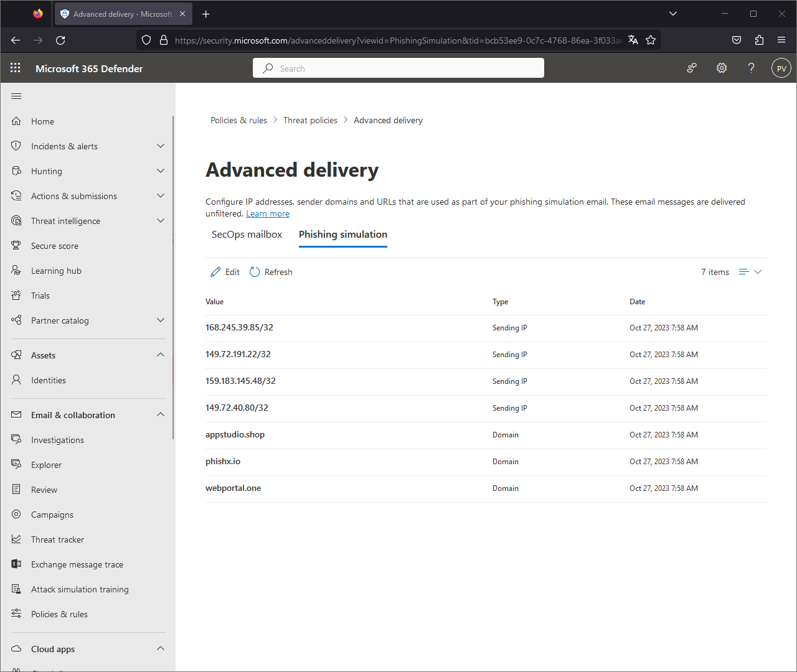This screenshot has width=797, height=672.
Task: Open the help question mark icon
Action: [x=752, y=68]
